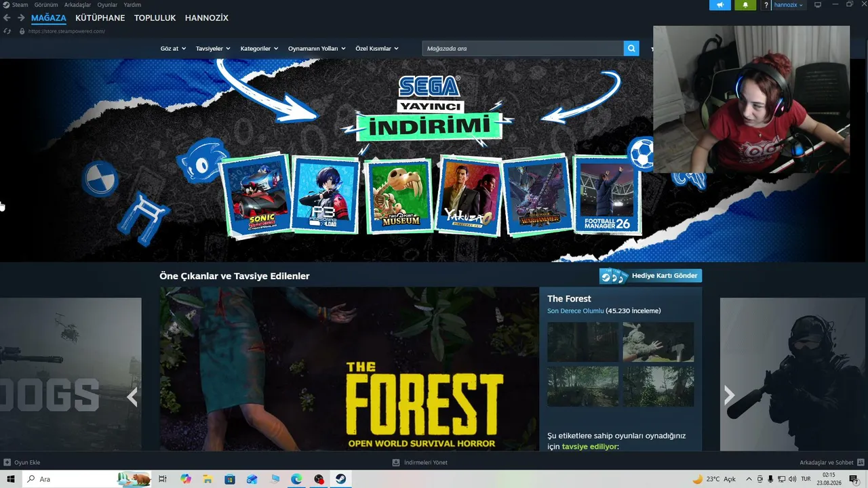Go back with the left arrow
Screen dimensions: 868x488
[x=7, y=18]
